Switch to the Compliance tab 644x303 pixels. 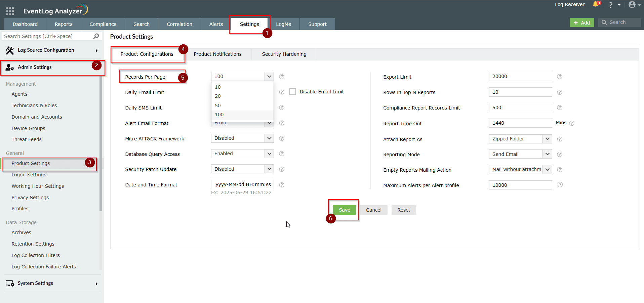[103, 24]
